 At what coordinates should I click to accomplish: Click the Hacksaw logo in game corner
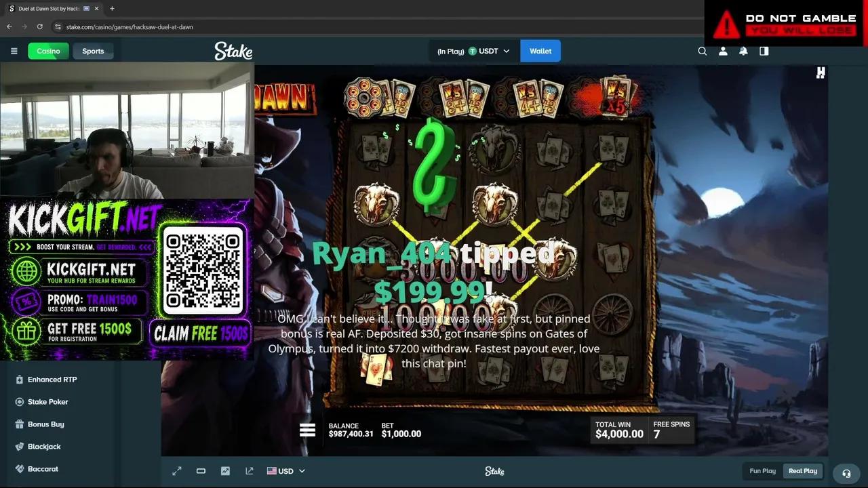click(821, 73)
